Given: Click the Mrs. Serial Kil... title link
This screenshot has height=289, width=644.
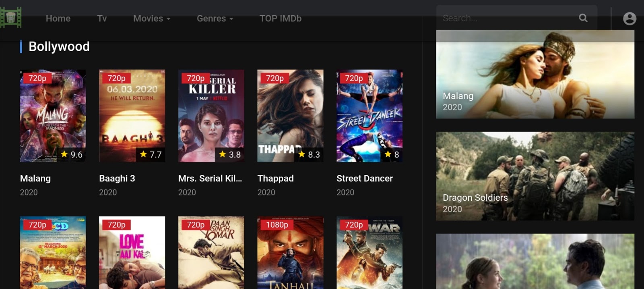Looking at the screenshot, I should coord(210,179).
